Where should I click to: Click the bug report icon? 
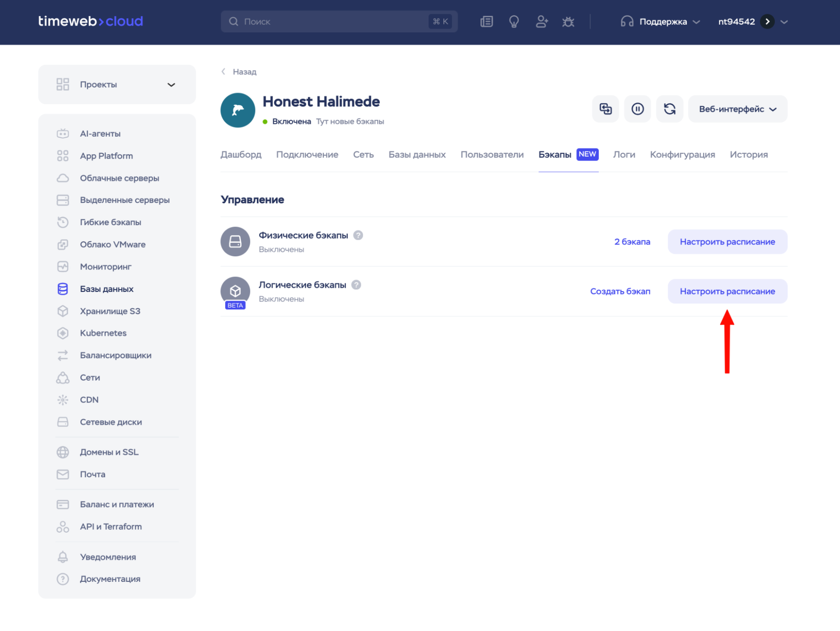[x=568, y=21]
